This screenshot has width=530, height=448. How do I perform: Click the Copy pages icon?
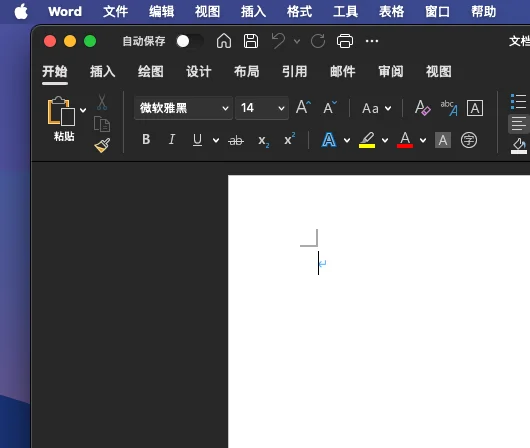click(102, 124)
